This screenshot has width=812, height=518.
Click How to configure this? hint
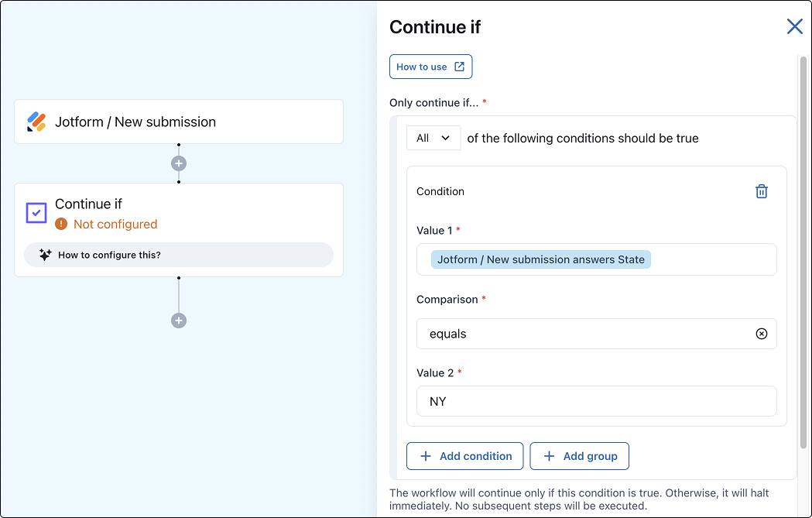179,255
